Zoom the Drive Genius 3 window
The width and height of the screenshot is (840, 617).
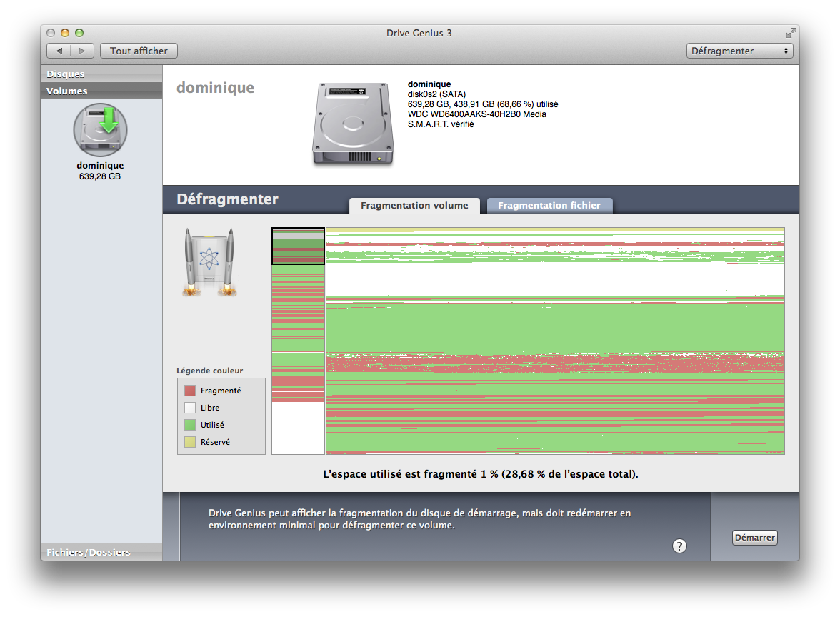click(x=79, y=33)
